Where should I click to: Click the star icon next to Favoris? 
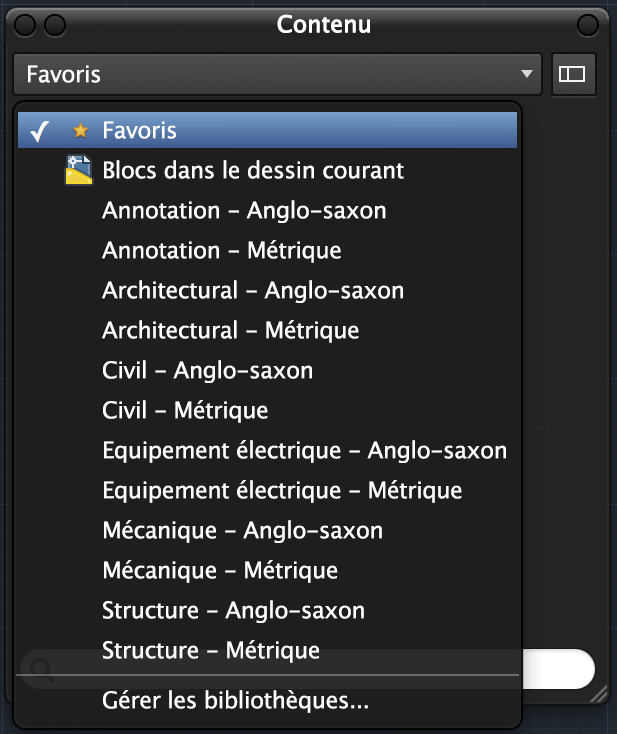click(81, 131)
